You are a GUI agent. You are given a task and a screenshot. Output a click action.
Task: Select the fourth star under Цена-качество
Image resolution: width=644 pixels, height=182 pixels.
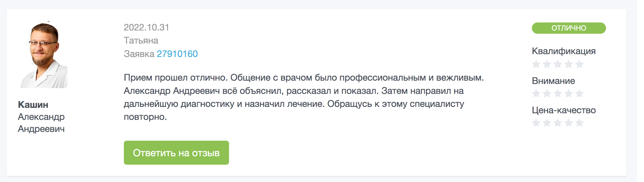coord(568,123)
